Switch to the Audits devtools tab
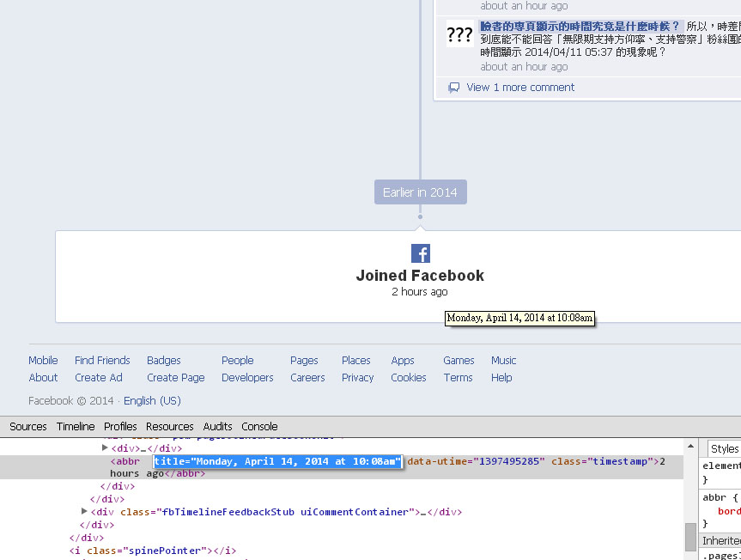This screenshot has height=560, width=741. [x=217, y=426]
